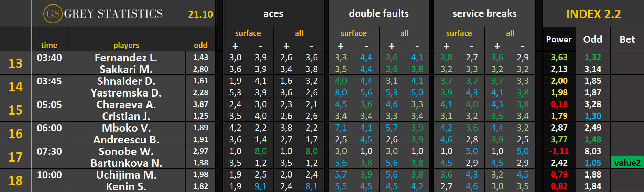644x192 pixels.
Task: Click Sonobe W. negative power value -1,11
Action: pyautogui.click(x=559, y=151)
